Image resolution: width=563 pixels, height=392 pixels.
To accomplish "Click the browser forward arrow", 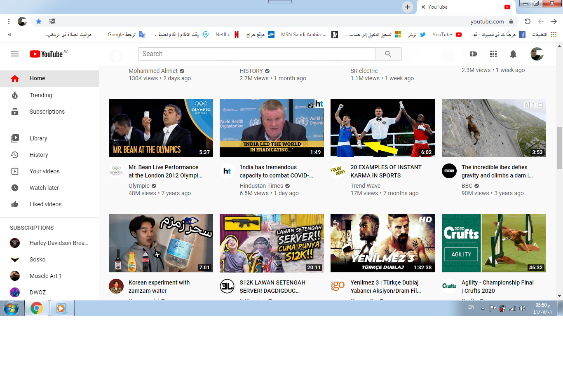I will click(554, 21).
